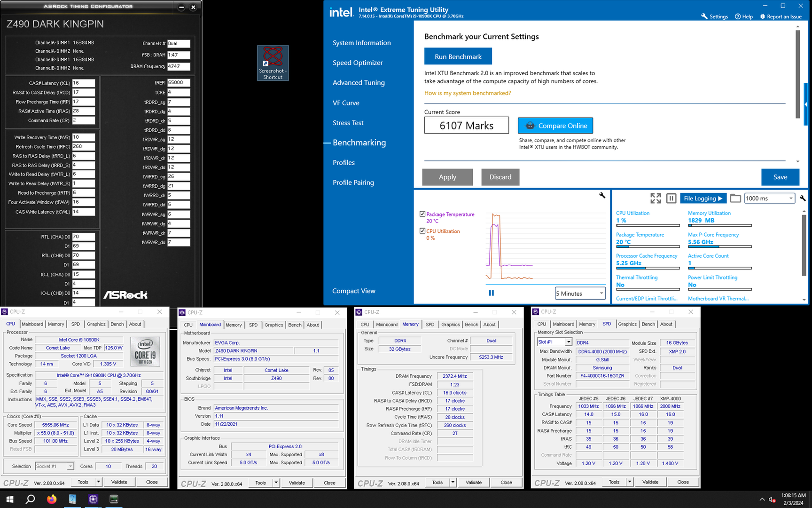Click Memory Utilization progress bar
Image resolution: width=812 pixels, height=508 pixels.
coord(719,225)
